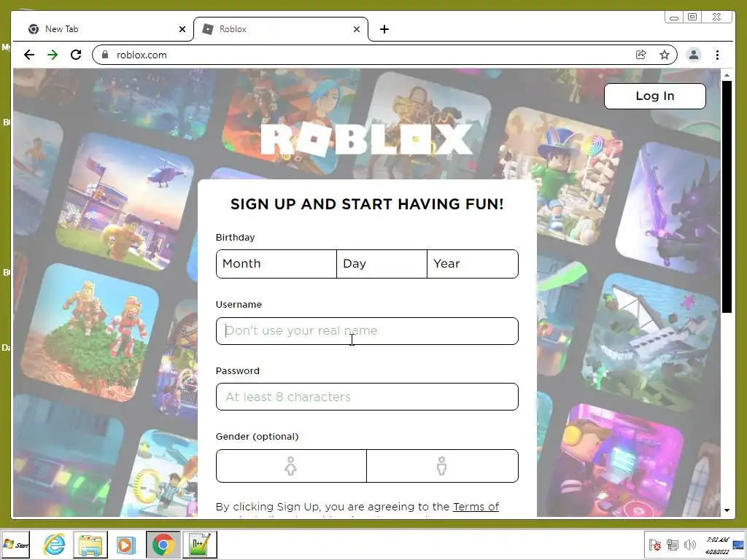Click the crashed airplane game thumbnail
Screen dimensions: 747x560
(x=650, y=343)
